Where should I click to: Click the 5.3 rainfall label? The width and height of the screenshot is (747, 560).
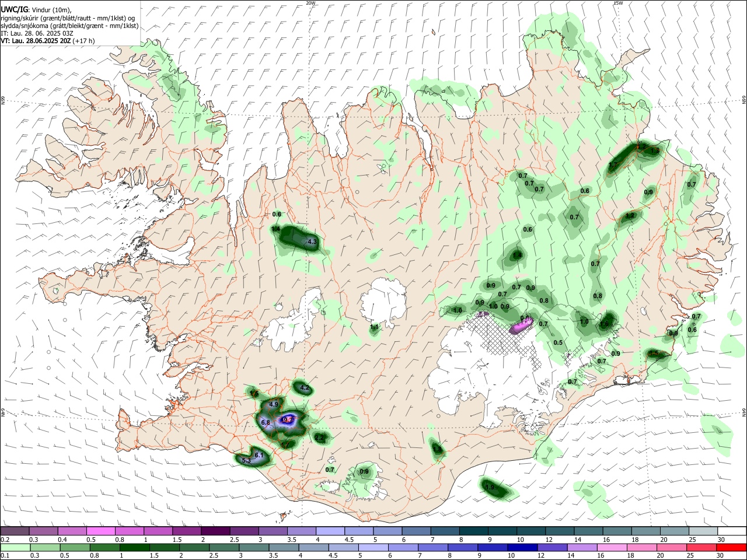point(246,461)
